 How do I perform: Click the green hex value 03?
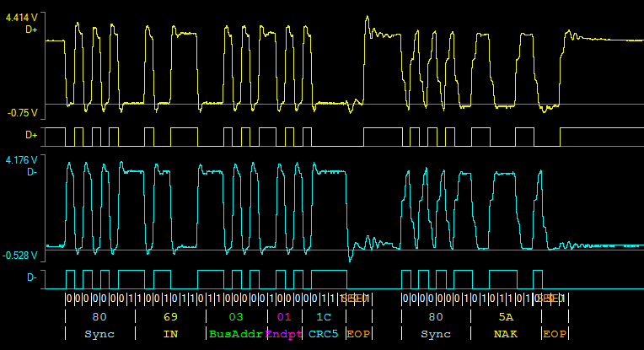click(236, 317)
